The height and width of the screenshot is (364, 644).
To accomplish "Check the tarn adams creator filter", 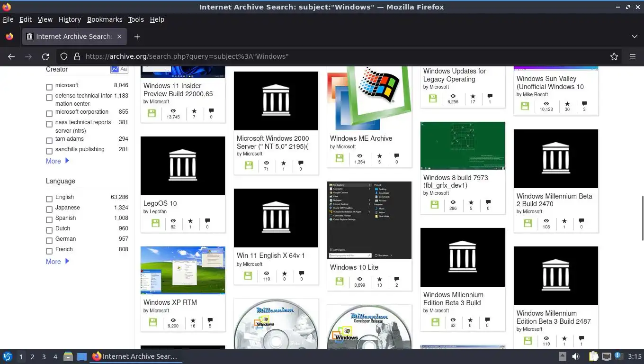I will (x=49, y=141).
